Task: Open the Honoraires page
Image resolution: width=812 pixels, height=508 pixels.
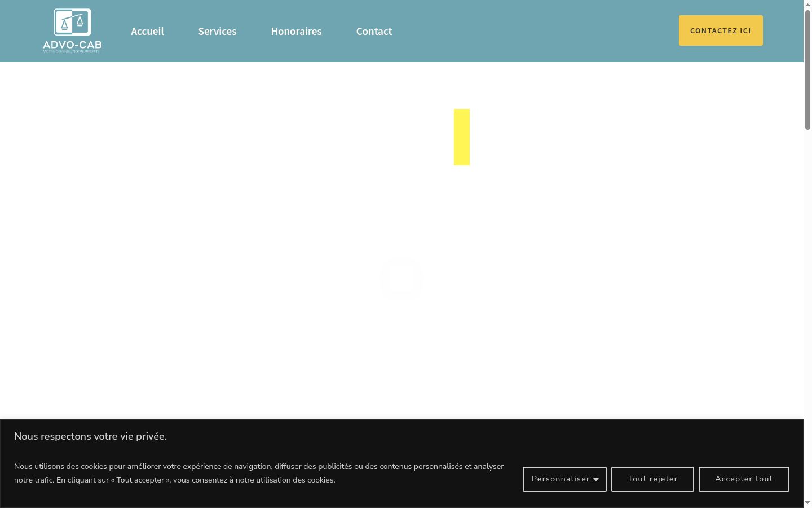Action: tap(296, 31)
